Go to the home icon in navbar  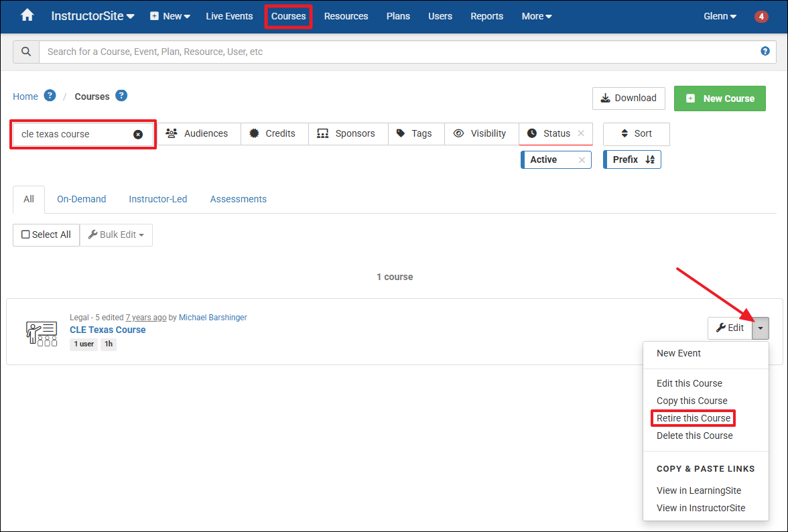[27, 15]
